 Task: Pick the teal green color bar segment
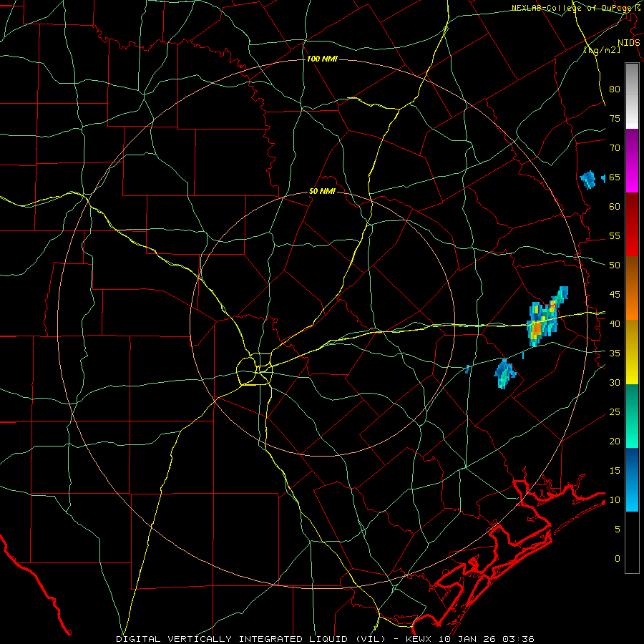coord(632,416)
